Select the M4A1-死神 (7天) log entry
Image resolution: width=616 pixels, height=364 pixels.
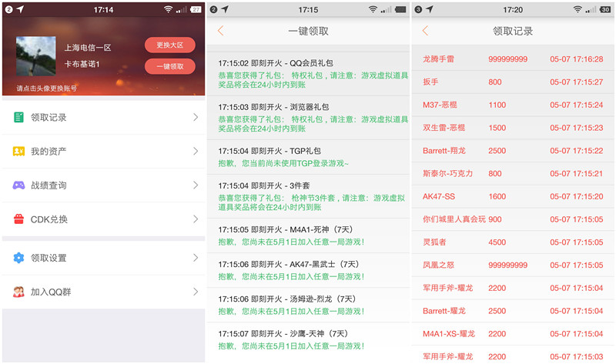pos(309,235)
